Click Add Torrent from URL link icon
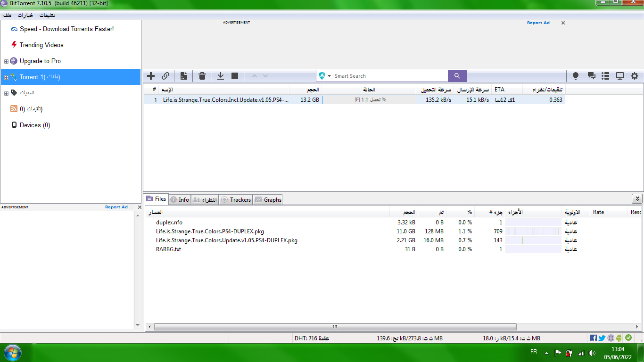 click(x=165, y=76)
